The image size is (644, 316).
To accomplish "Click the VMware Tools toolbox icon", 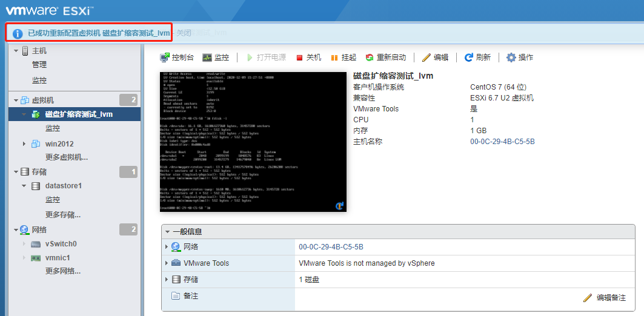I will (176, 263).
